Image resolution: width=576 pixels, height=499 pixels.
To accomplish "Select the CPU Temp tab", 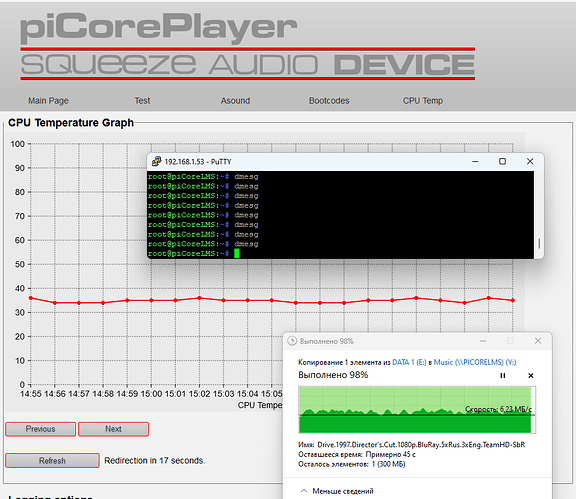I will click(422, 101).
